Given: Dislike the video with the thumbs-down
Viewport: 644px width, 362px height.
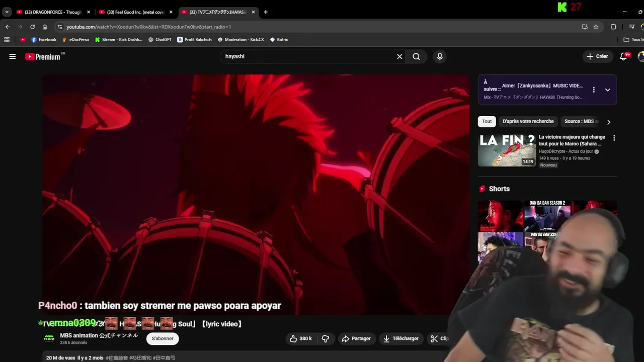Looking at the screenshot, I should coord(326,338).
